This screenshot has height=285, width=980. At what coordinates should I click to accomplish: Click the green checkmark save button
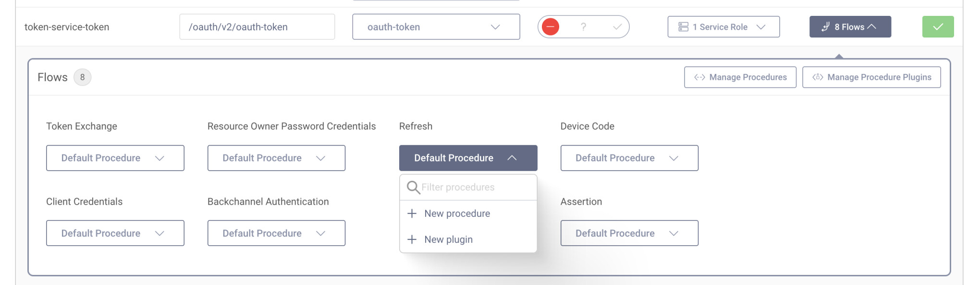click(x=937, y=27)
